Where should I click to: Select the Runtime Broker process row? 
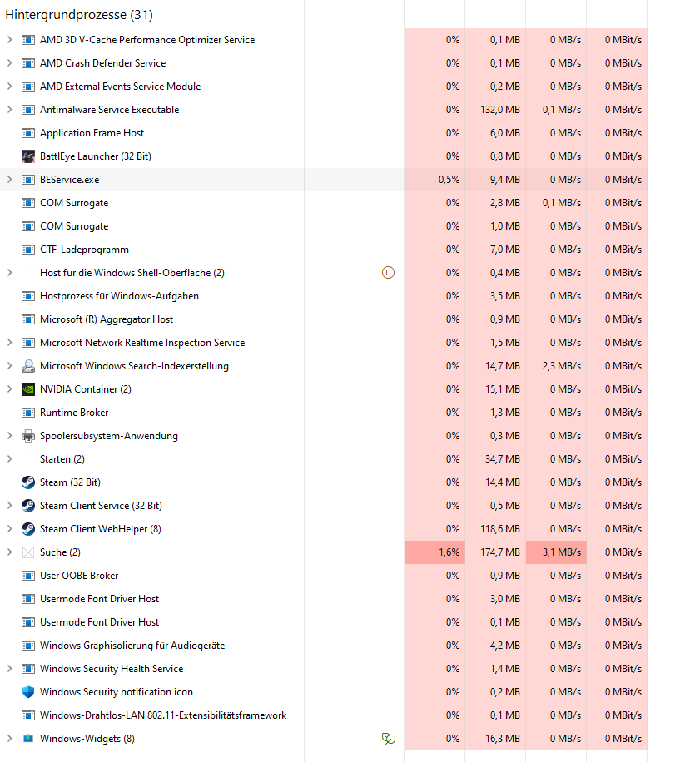(x=323, y=412)
